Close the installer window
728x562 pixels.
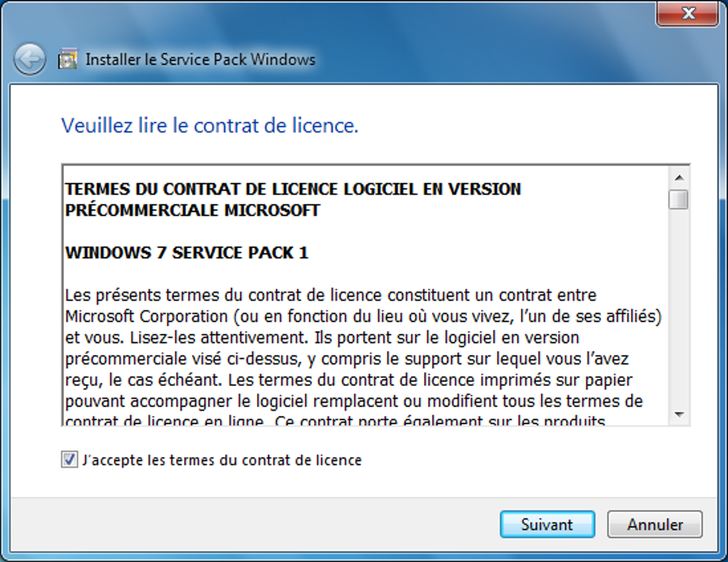687,14
